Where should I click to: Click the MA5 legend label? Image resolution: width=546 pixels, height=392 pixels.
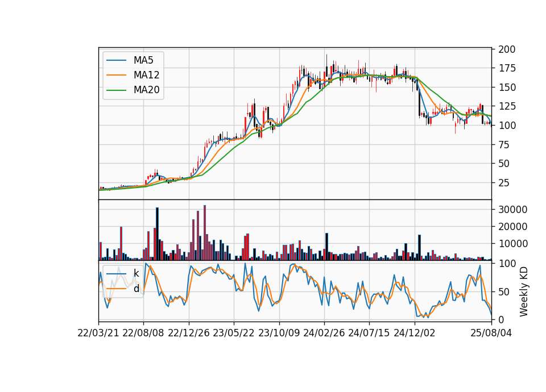[x=143, y=60]
